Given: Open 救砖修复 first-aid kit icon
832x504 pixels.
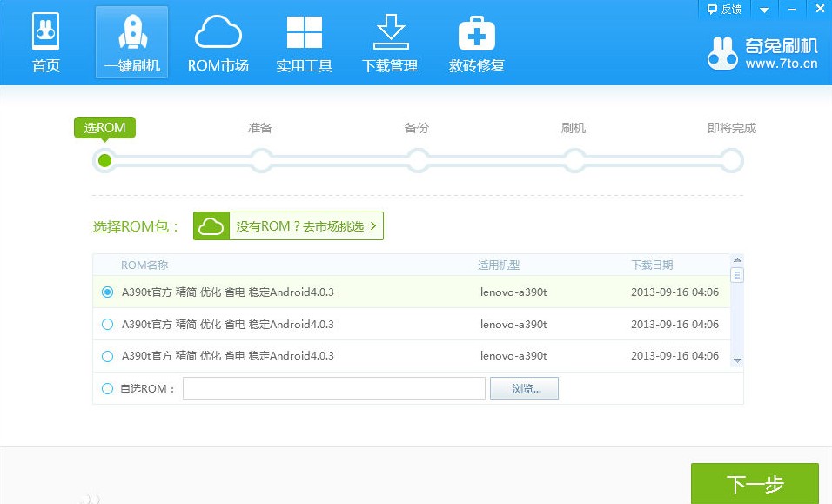Looking at the screenshot, I should pos(476,33).
